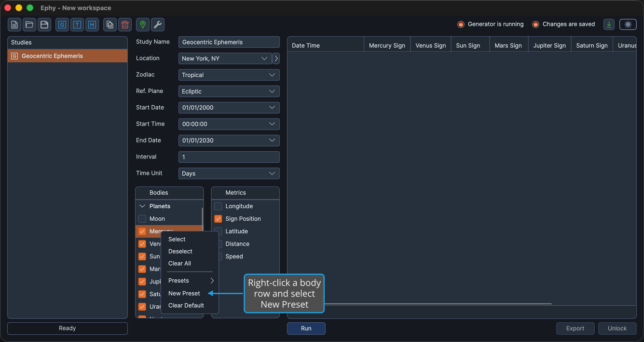Screen dimensions: 644x342
Task: Click G icon beside Geocentric Ephemeris study
Action: 14,56
